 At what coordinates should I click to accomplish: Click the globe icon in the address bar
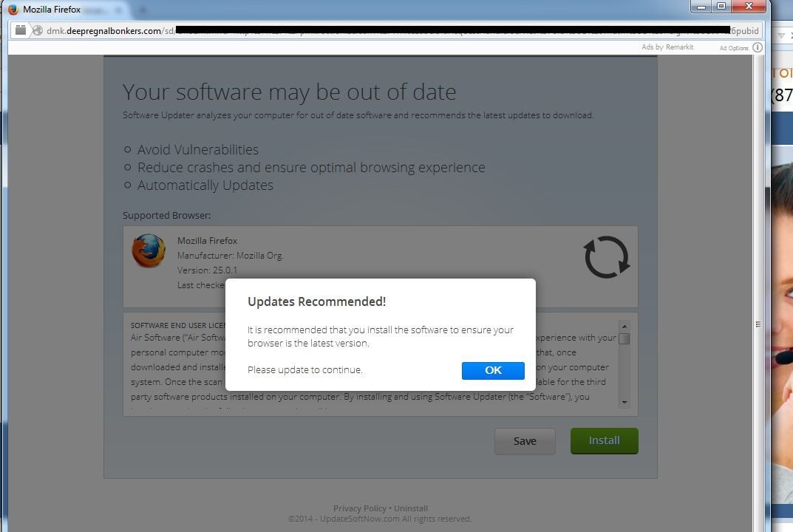38,30
